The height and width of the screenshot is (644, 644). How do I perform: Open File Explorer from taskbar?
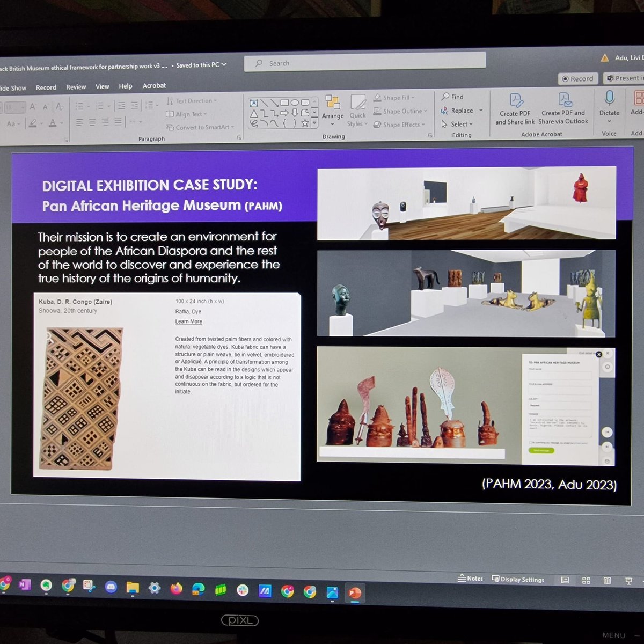point(133,588)
